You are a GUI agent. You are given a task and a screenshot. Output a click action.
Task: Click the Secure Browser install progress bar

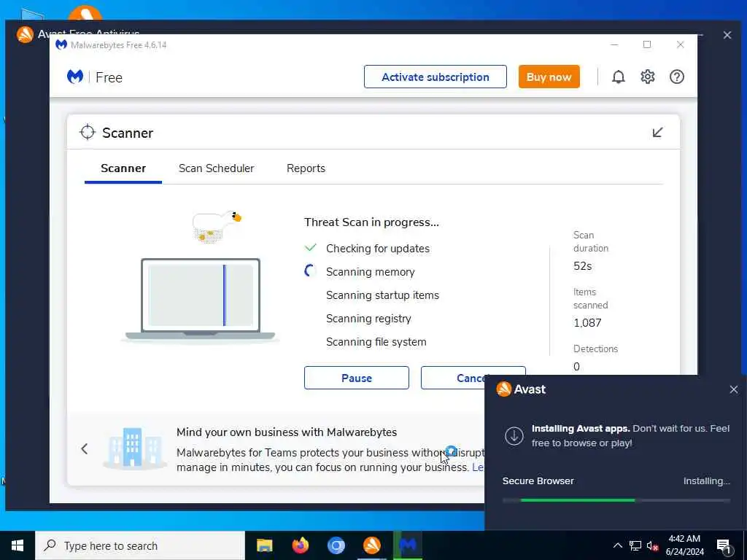[x=616, y=500]
